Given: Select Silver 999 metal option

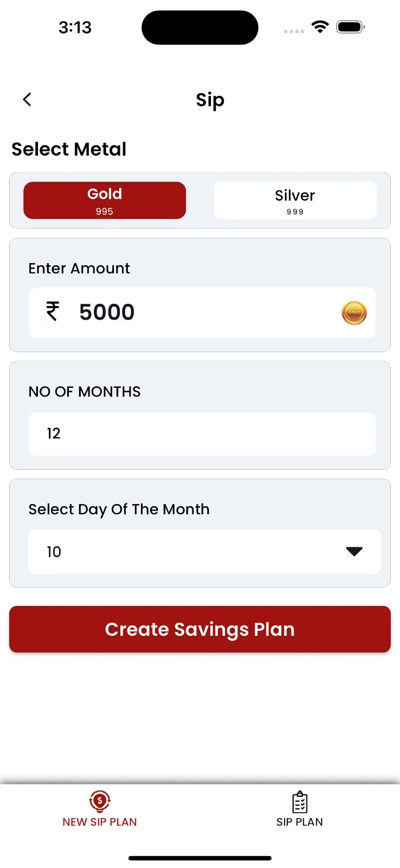Looking at the screenshot, I should tap(295, 200).
